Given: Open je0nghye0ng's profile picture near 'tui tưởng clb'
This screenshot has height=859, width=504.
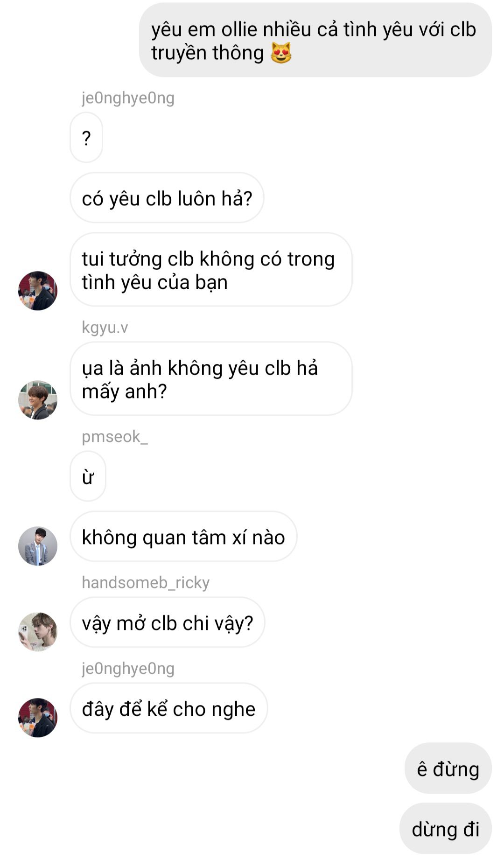Looking at the screenshot, I should coord(38,291).
